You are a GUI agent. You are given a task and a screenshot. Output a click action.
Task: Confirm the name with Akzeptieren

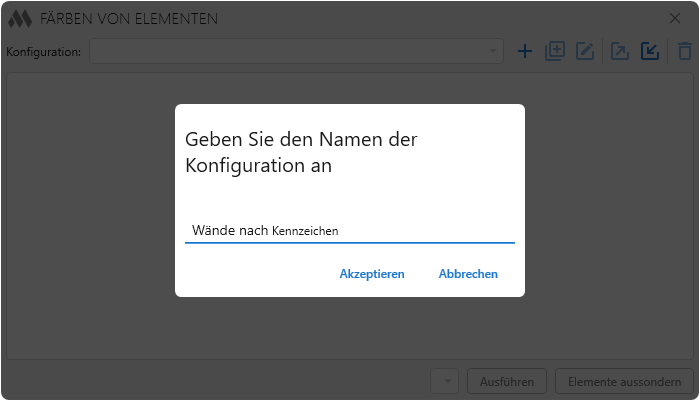click(x=372, y=274)
